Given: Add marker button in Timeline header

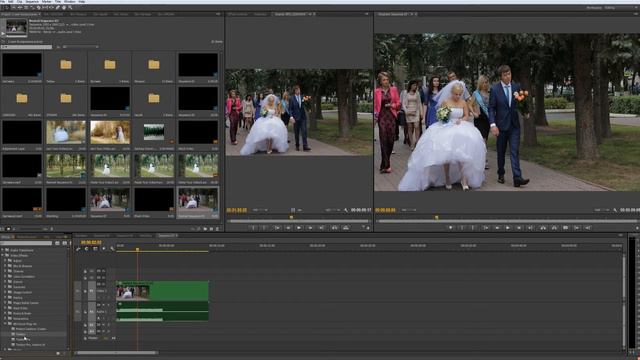Looking at the screenshot, I should [x=104, y=249].
